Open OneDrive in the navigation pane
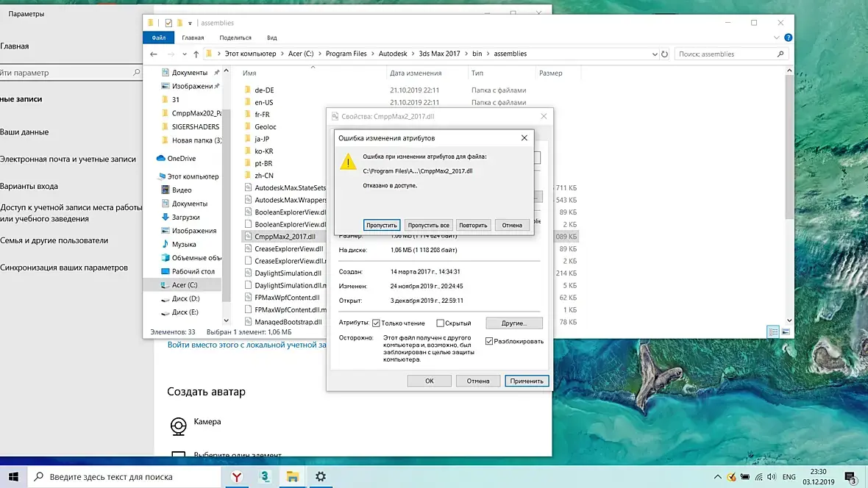The width and height of the screenshot is (868, 488). pyautogui.click(x=182, y=158)
